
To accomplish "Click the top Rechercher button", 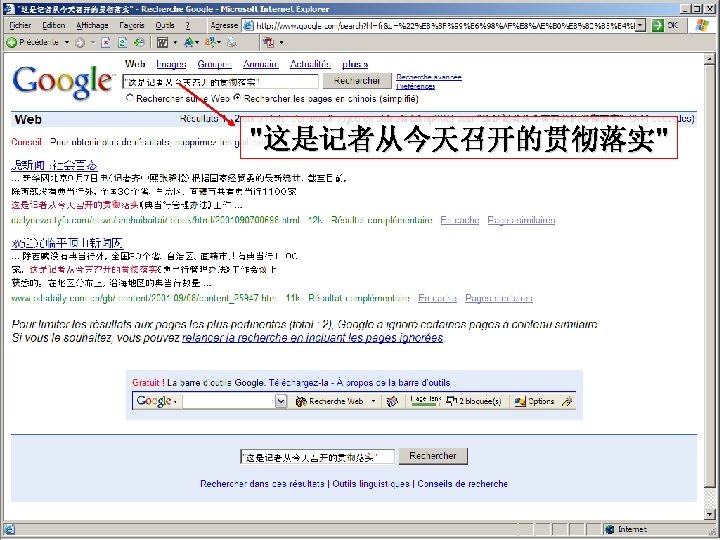I will pos(357,81).
